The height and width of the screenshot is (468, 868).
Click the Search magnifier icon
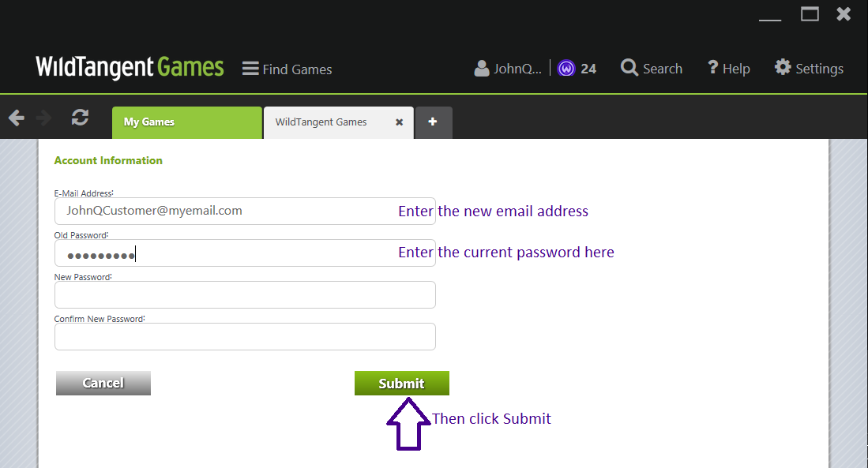[x=629, y=68]
